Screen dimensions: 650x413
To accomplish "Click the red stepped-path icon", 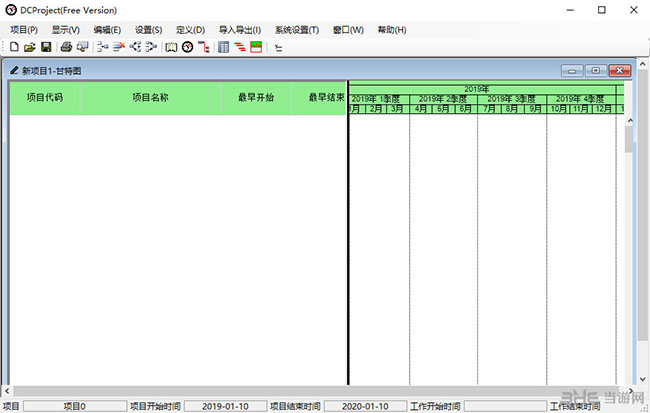I will tap(204, 47).
